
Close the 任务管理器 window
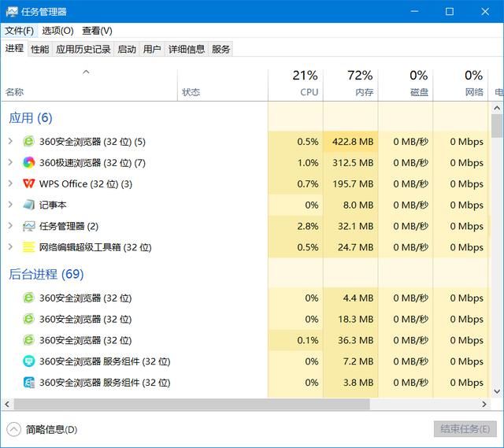(x=485, y=12)
